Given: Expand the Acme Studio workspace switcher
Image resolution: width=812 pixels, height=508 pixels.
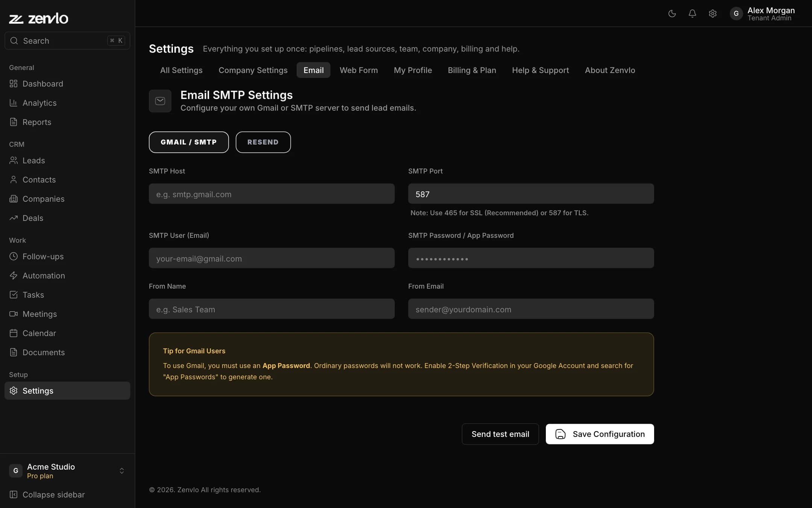Looking at the screenshot, I should coord(122,471).
